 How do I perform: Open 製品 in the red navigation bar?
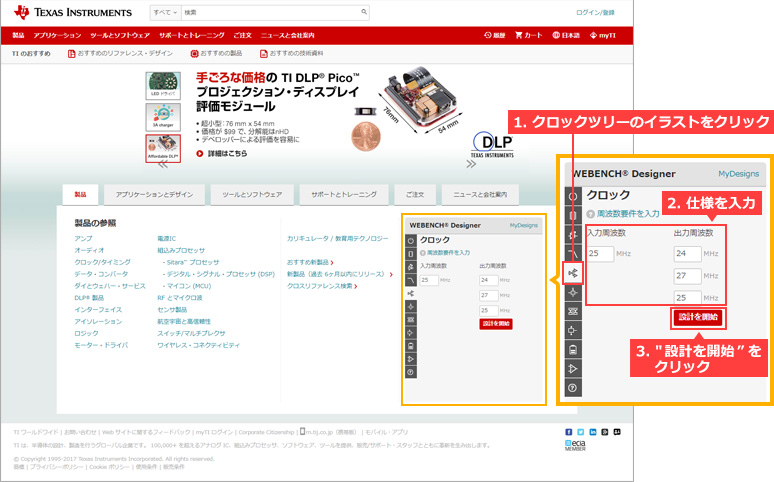18,35
